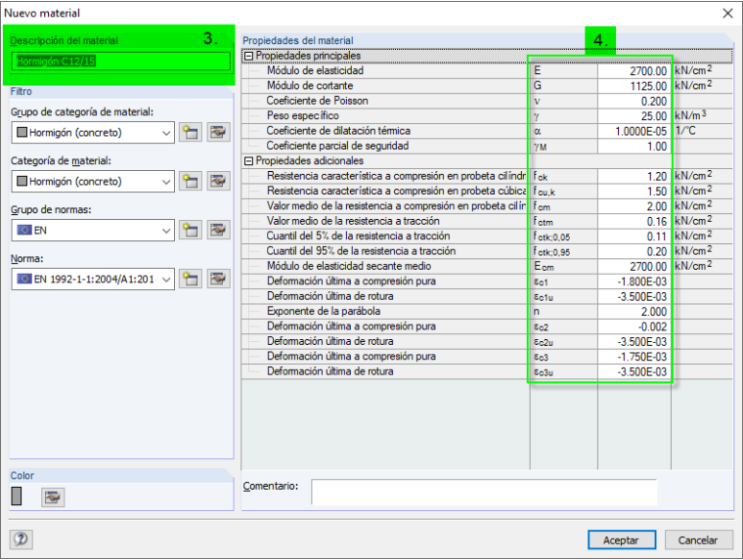Click Cancelar button
Screen dimensions: 743x560
(698, 540)
